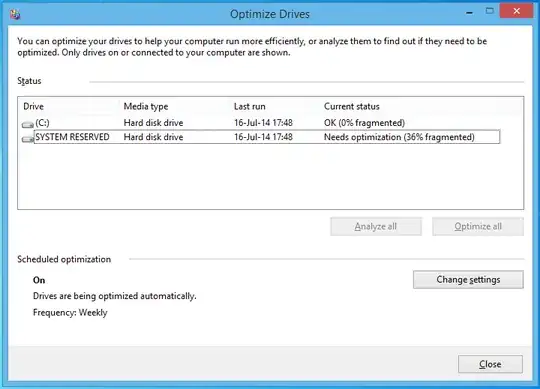Maximize the Optimize Drives window

(x=489, y=11)
